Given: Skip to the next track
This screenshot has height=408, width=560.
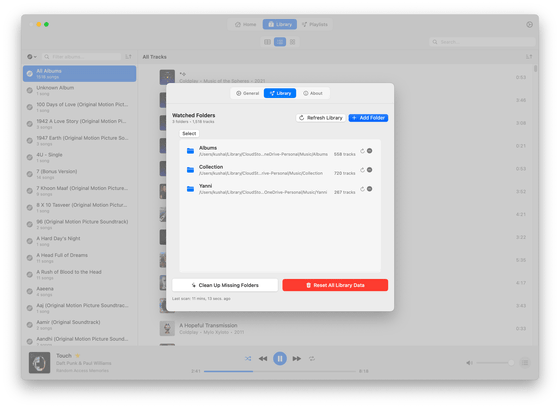Looking at the screenshot, I should [x=296, y=358].
